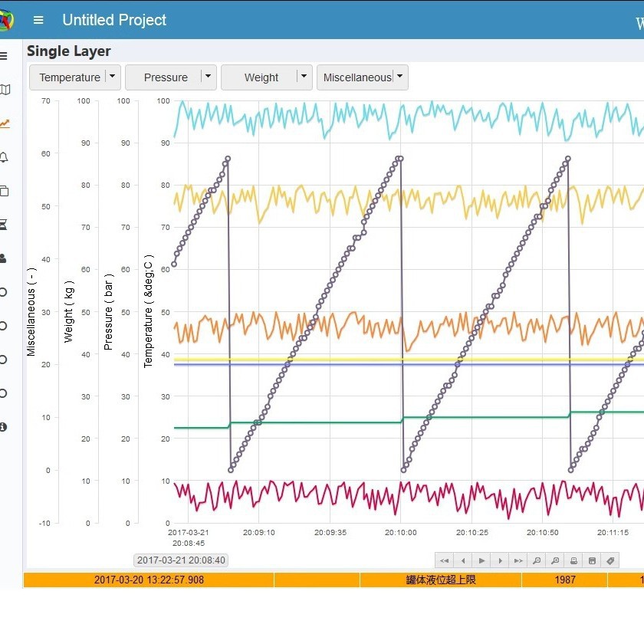Start playback with the play button
Image resolution: width=644 pixels, height=644 pixels.
pos(481,560)
